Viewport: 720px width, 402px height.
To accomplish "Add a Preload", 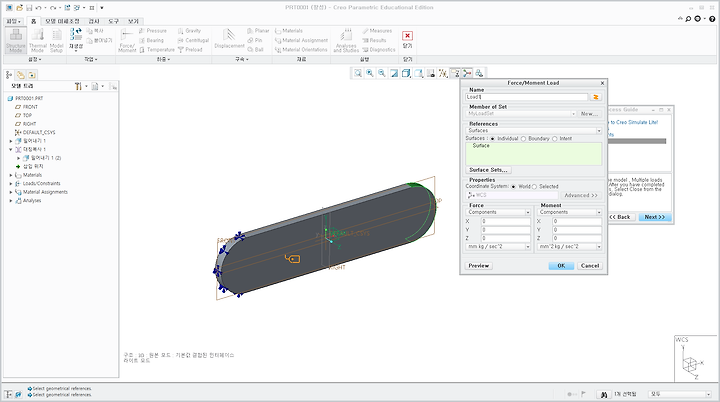I will point(190,50).
